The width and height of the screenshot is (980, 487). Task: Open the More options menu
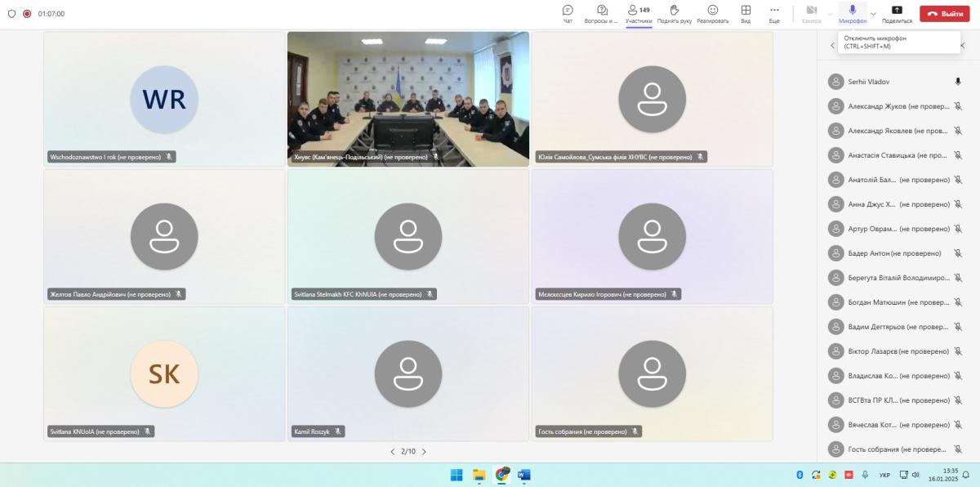(774, 13)
